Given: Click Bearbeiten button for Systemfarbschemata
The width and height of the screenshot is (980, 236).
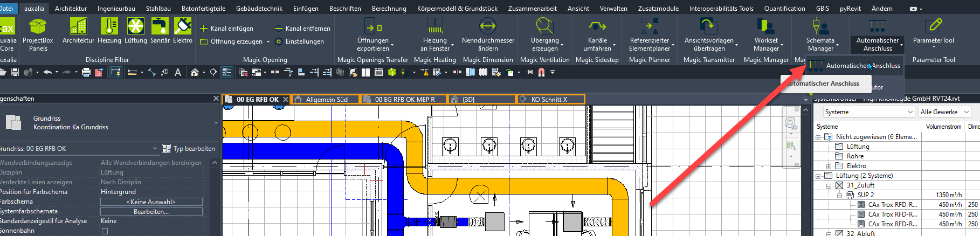Looking at the screenshot, I should point(151,212).
